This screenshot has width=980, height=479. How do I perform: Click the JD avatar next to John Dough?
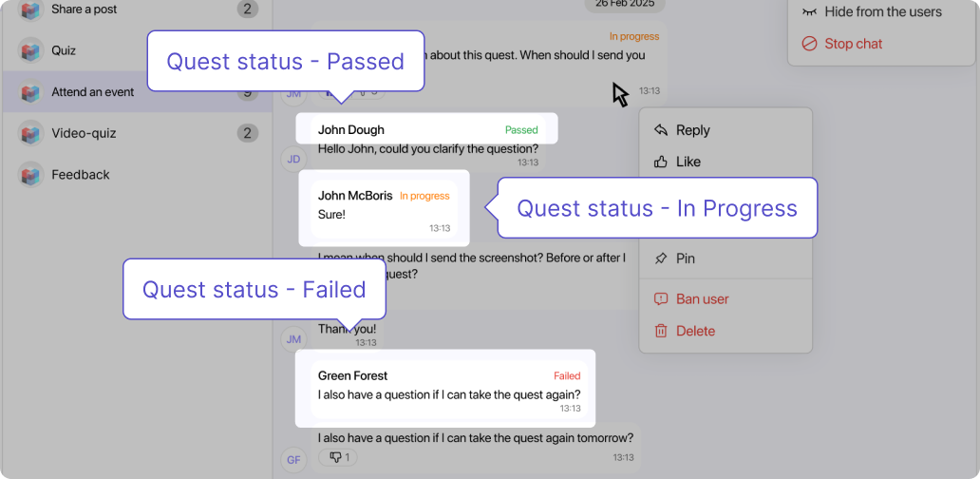point(294,159)
